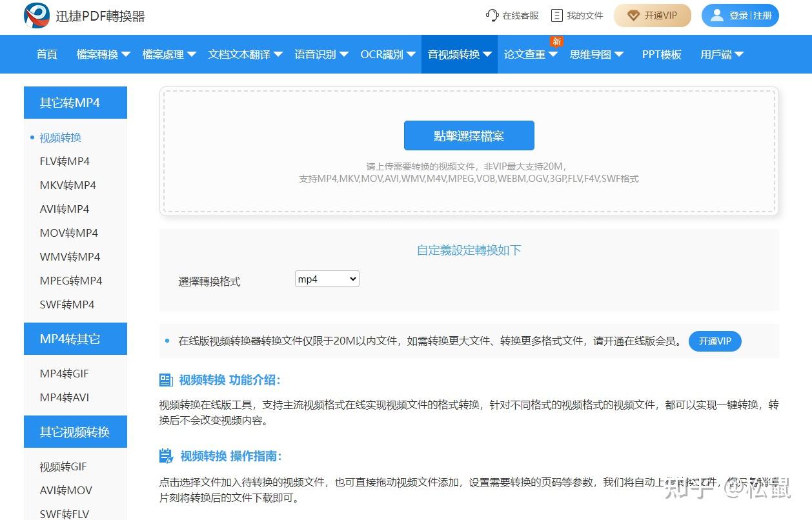
Task: Click the 其它转MP4 sidebar header
Action: coord(76,103)
